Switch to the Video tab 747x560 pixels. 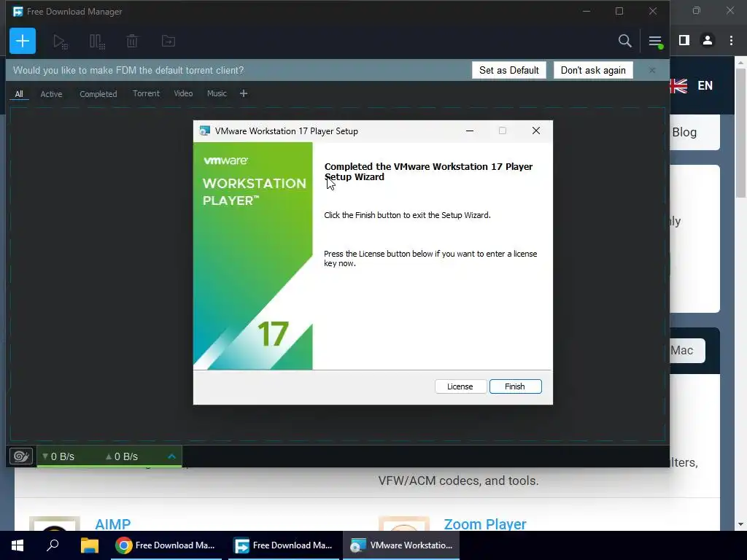coord(183,93)
